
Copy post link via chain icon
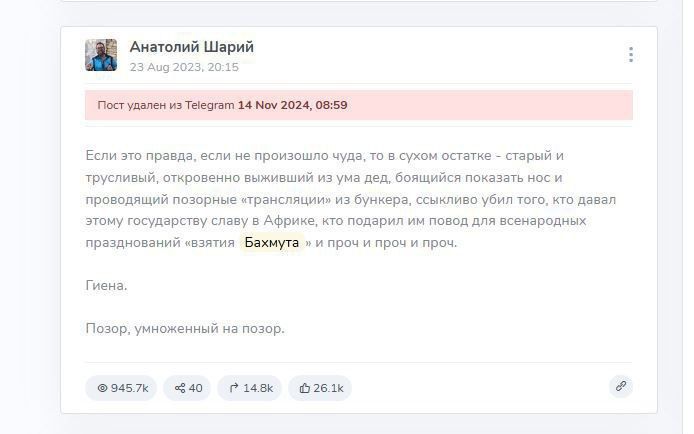(621, 386)
